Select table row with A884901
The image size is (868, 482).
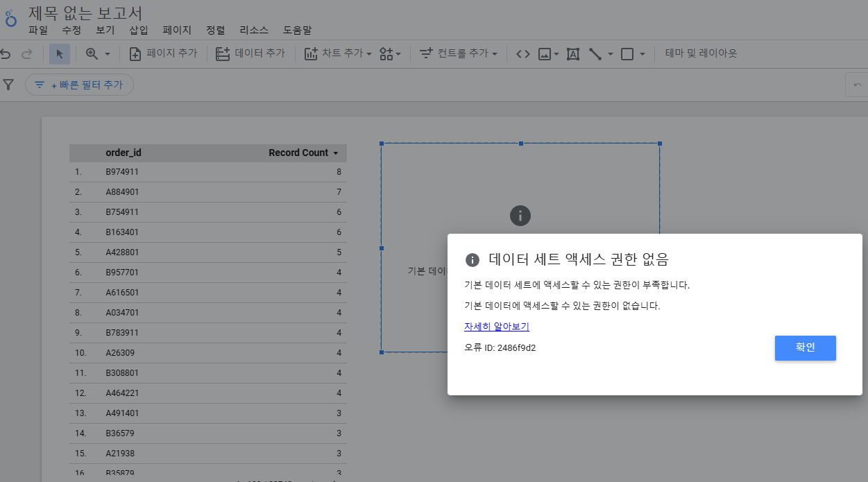(x=208, y=192)
